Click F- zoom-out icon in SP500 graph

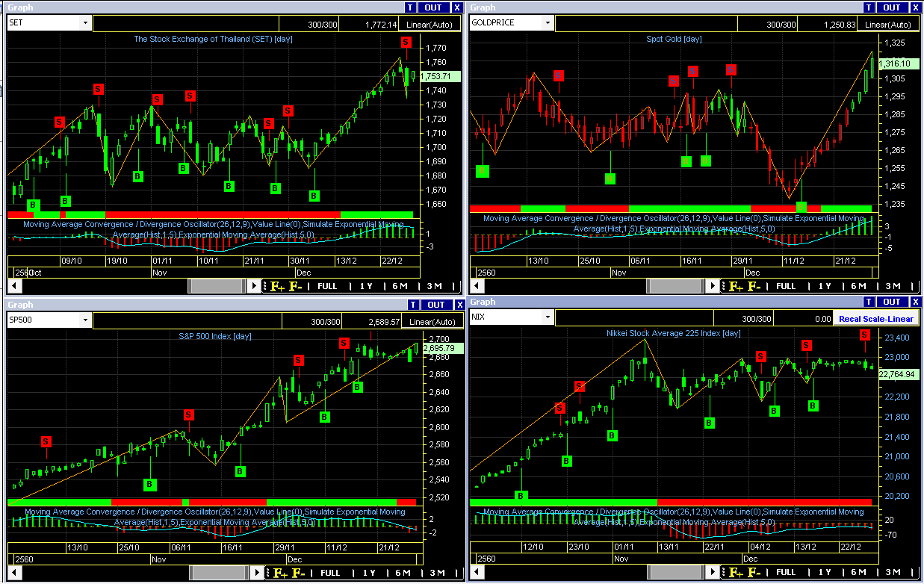click(x=298, y=573)
